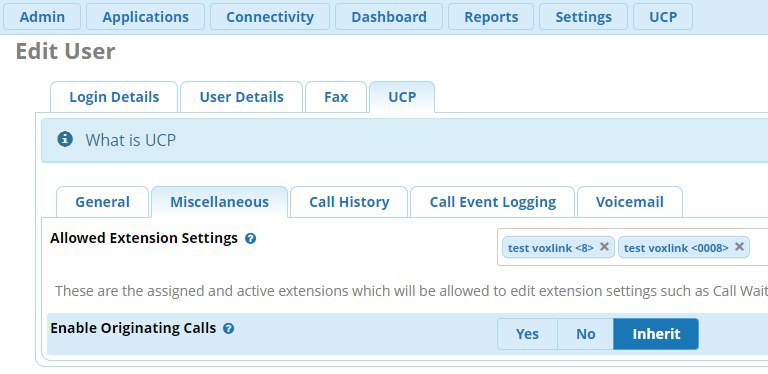This screenshot has width=768, height=374.
Task: Click the Reports top navigation button
Action: [491, 17]
